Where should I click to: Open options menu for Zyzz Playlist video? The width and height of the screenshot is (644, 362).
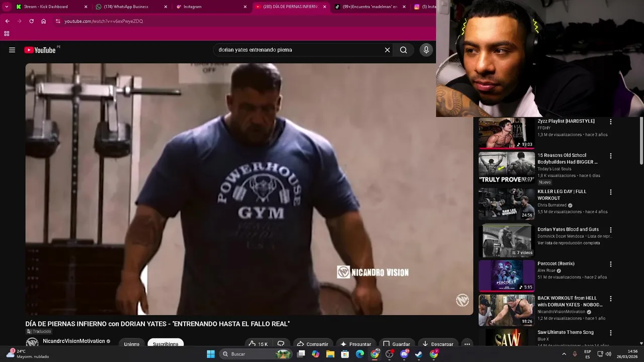tap(611, 122)
